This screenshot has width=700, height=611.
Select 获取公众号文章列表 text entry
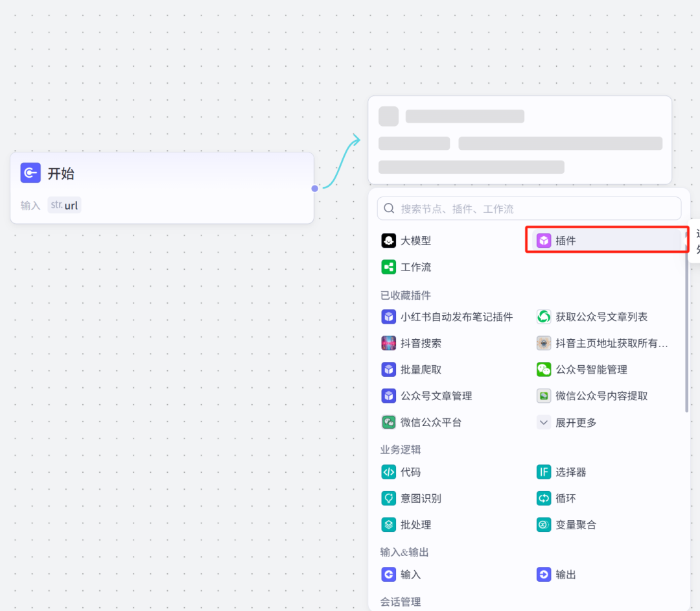pos(601,317)
